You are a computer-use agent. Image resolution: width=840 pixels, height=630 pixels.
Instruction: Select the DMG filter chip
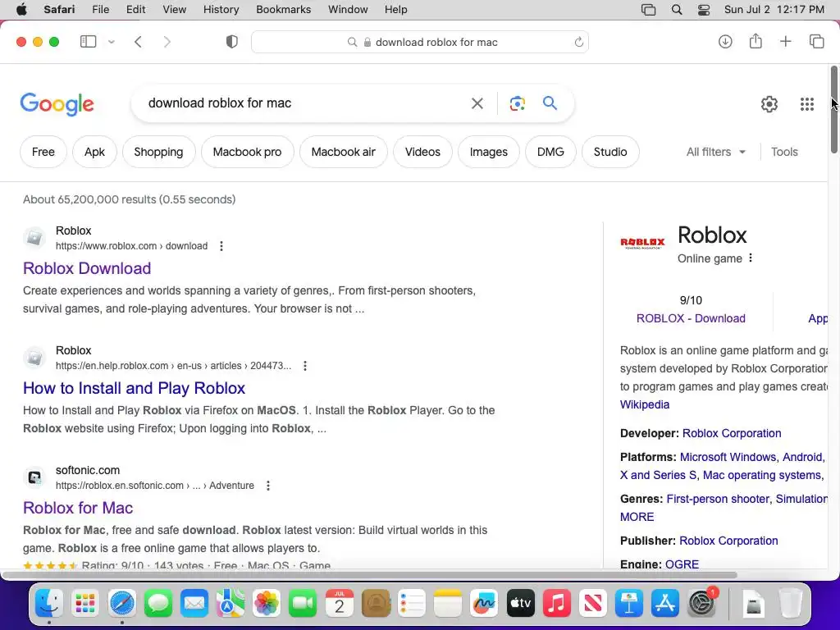tap(550, 152)
